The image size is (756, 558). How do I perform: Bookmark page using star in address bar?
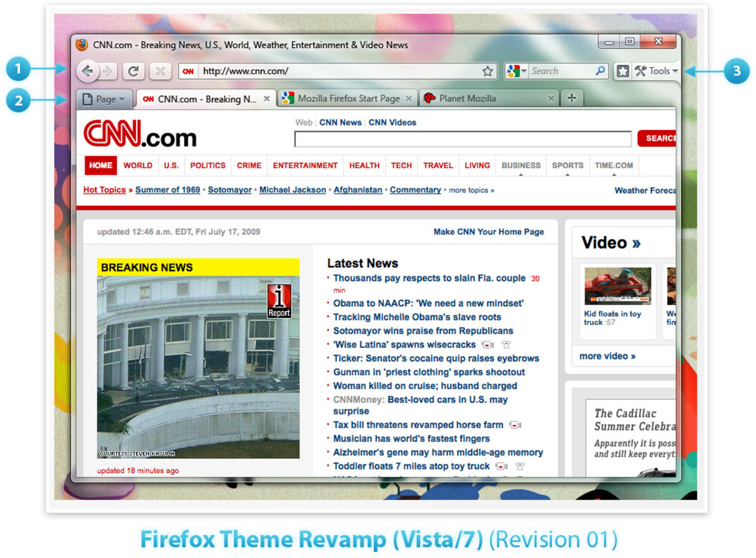[487, 71]
